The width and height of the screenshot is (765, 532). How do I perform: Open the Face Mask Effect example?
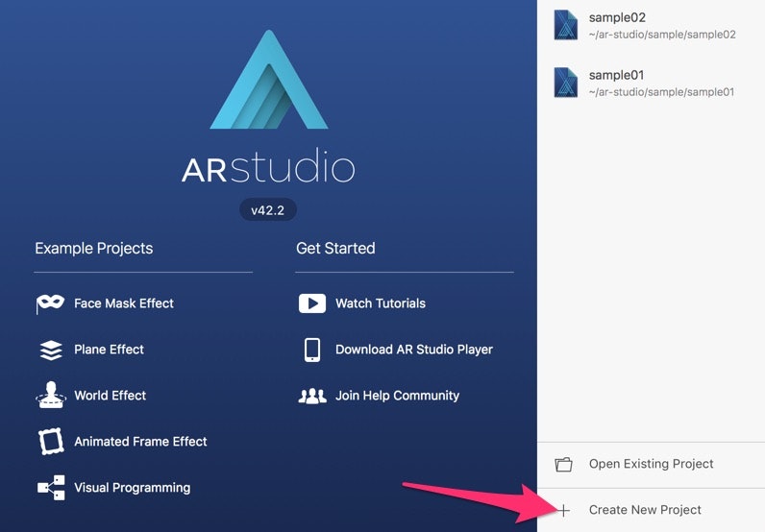tap(123, 303)
